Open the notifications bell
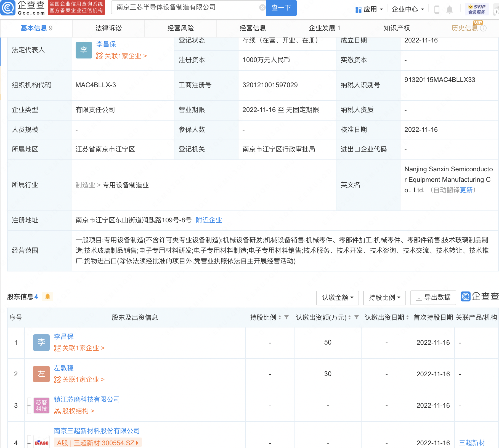The height and width of the screenshot is (448, 499). [x=450, y=10]
